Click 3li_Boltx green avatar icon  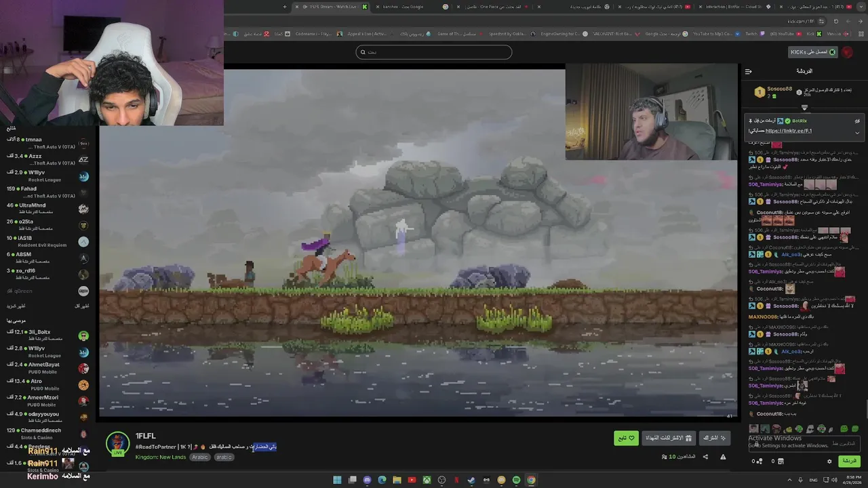pyautogui.click(x=83, y=336)
